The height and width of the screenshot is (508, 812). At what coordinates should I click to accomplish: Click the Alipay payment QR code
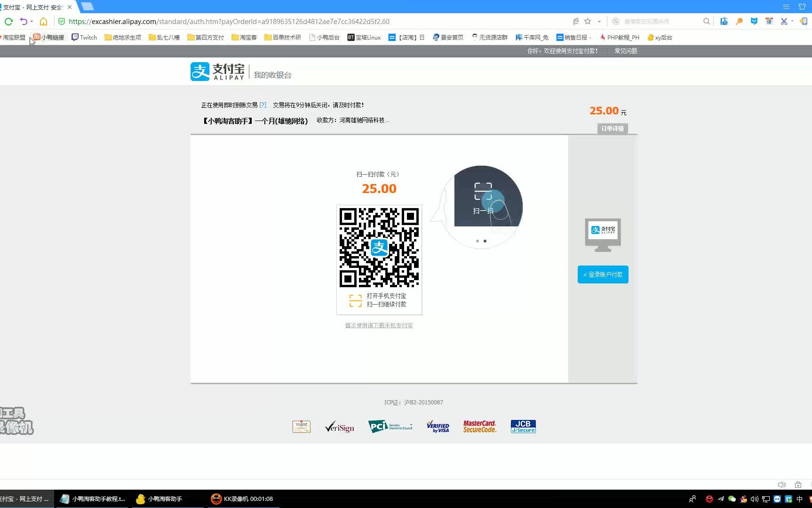(379, 247)
